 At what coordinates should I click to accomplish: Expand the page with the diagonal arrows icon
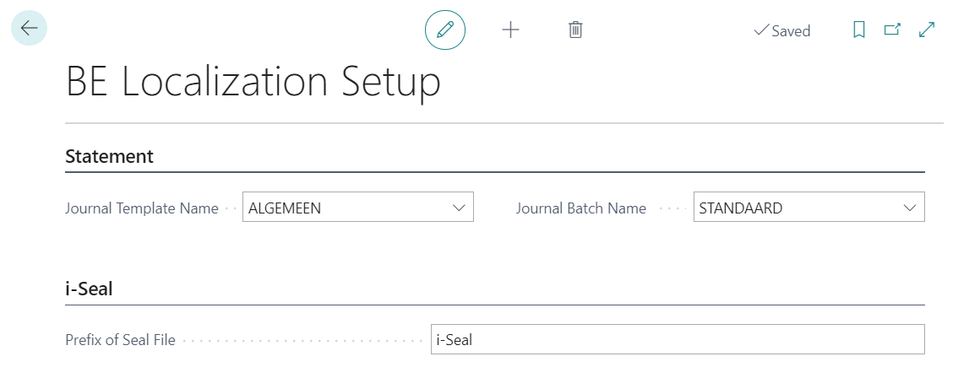pos(927,30)
